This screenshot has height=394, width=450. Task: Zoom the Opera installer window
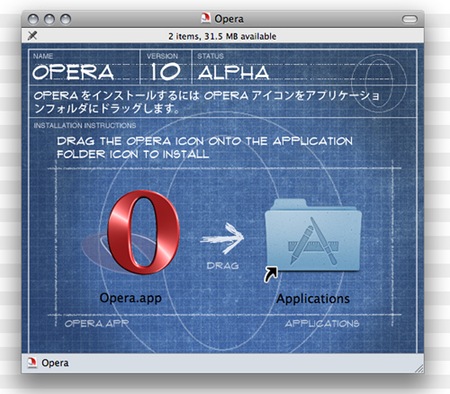pos(65,19)
